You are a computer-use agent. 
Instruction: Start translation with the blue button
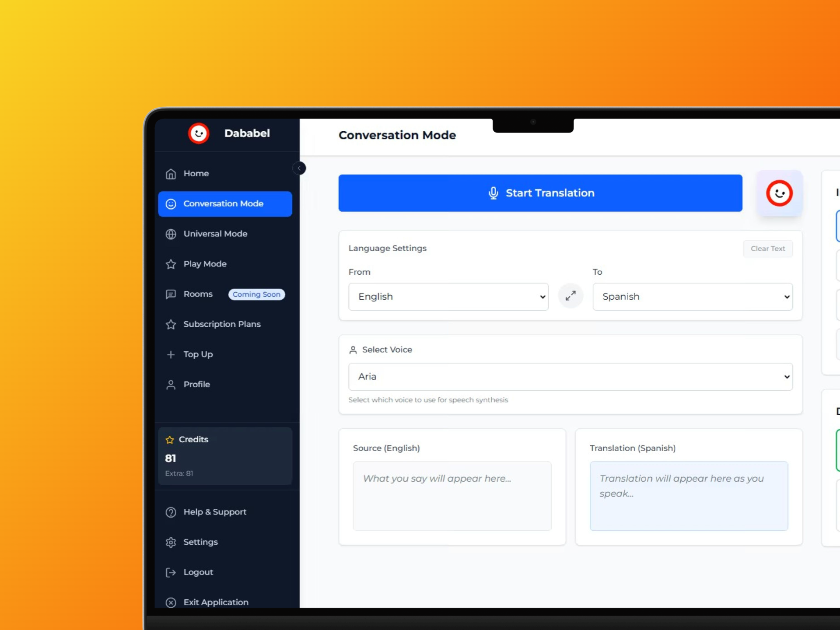point(540,193)
